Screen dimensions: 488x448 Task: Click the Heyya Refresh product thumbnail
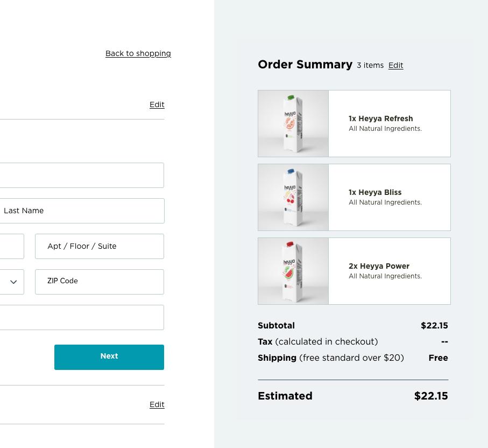293,124
